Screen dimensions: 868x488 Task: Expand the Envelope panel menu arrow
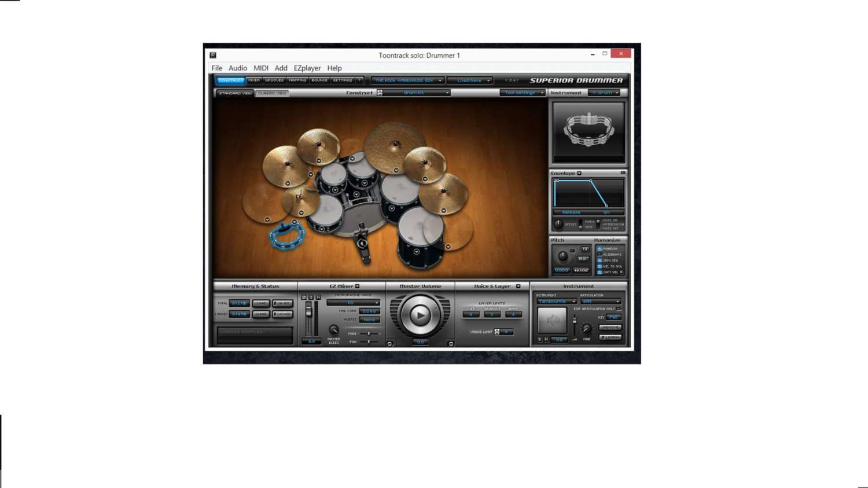pyautogui.click(x=579, y=173)
